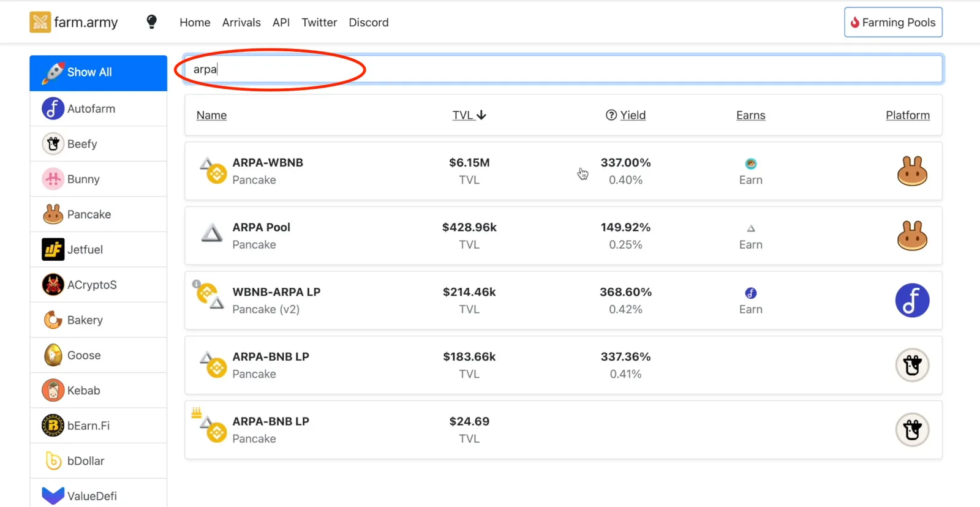Viewport: 980px width, 507px height.
Task: Open ARPA-BNB LP row with $183.66k TVL
Action: 563,365
